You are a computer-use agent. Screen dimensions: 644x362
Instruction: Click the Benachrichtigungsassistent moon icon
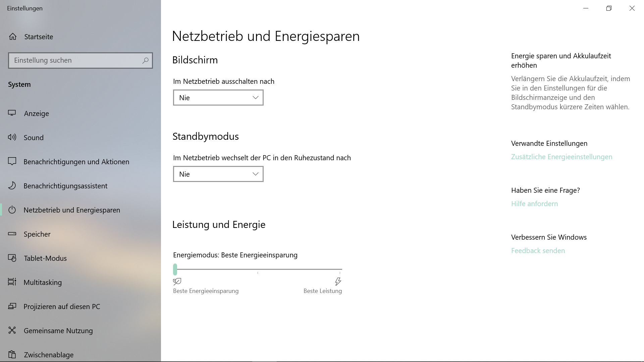tap(12, 185)
